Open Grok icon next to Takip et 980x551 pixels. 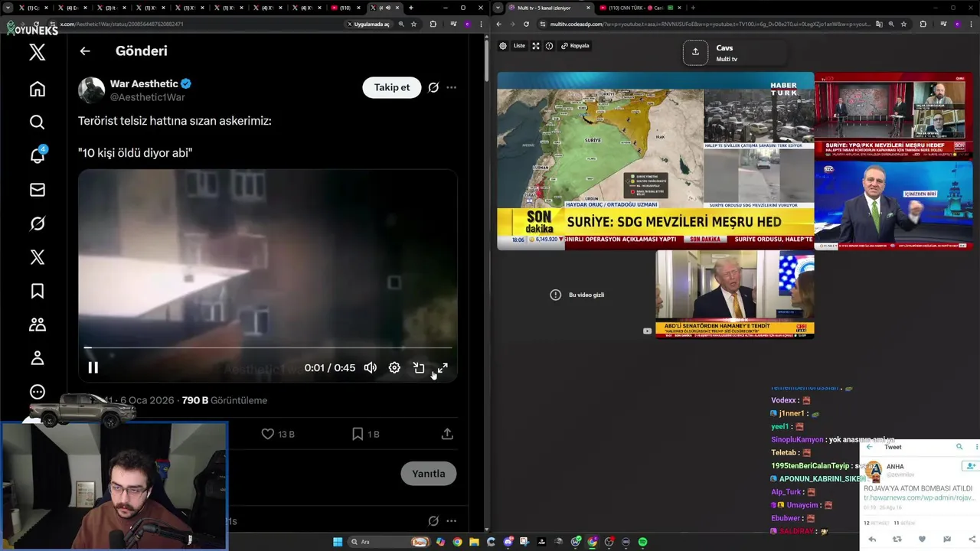tap(433, 87)
